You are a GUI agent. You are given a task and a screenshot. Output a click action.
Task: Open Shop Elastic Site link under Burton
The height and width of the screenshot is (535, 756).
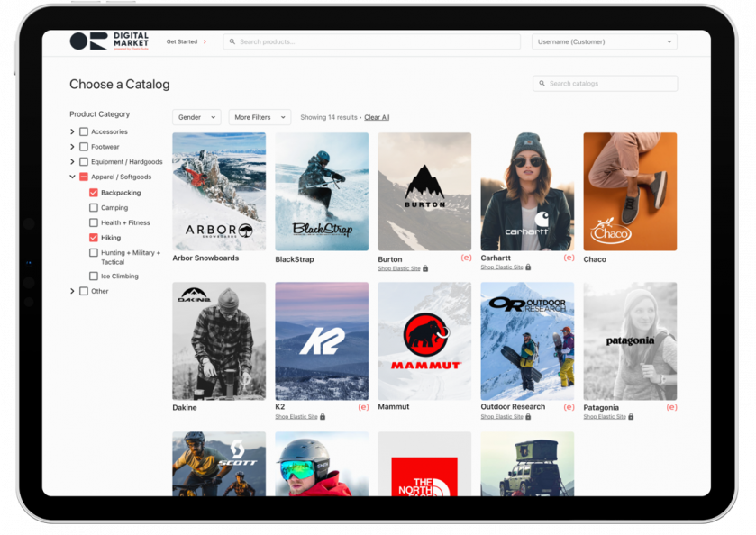coord(399,268)
